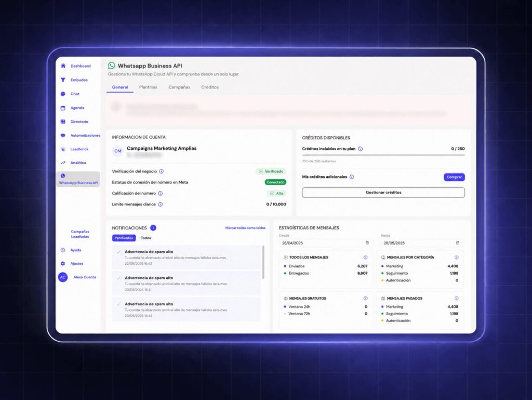The width and height of the screenshot is (532, 400).
Task: Click info icon next to Verificación del negocio
Action: click(x=162, y=172)
